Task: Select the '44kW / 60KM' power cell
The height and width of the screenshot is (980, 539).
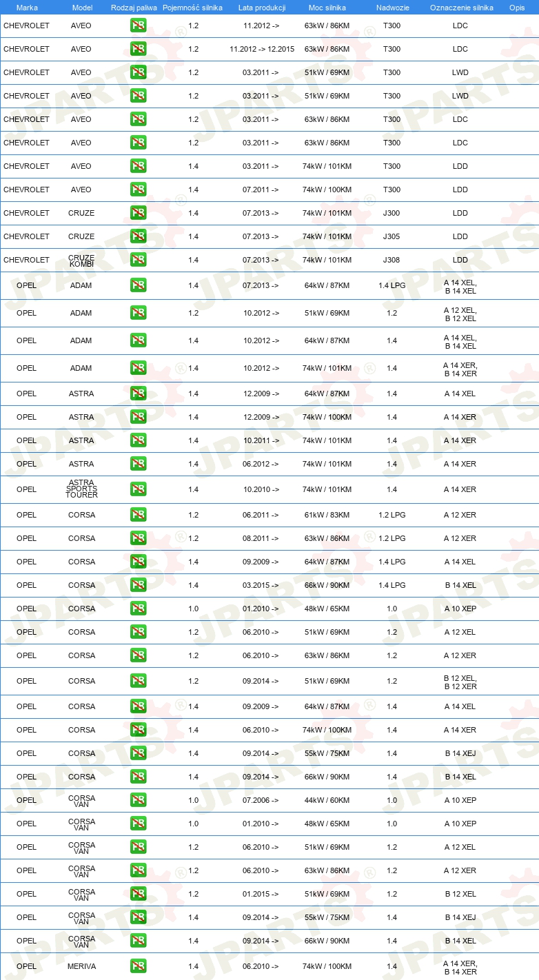Action: 327,800
